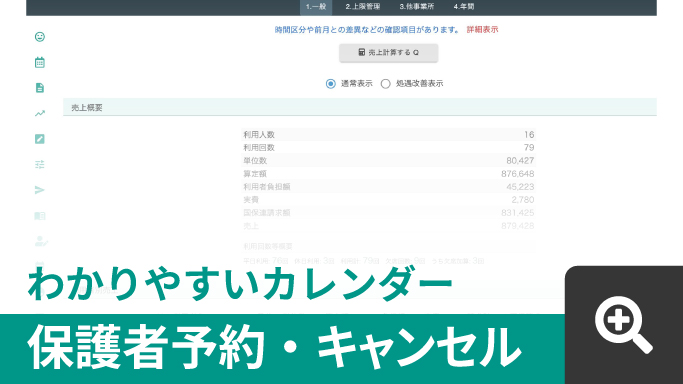The height and width of the screenshot is (384, 683).
Task: Click the 算定額 row label
Action: [255, 174]
